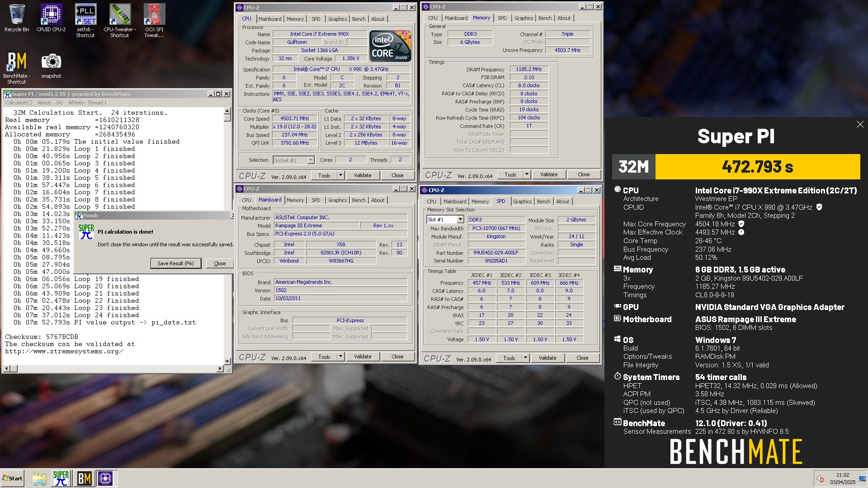
Task: Click Close button in Memory window
Action: [x=584, y=174]
